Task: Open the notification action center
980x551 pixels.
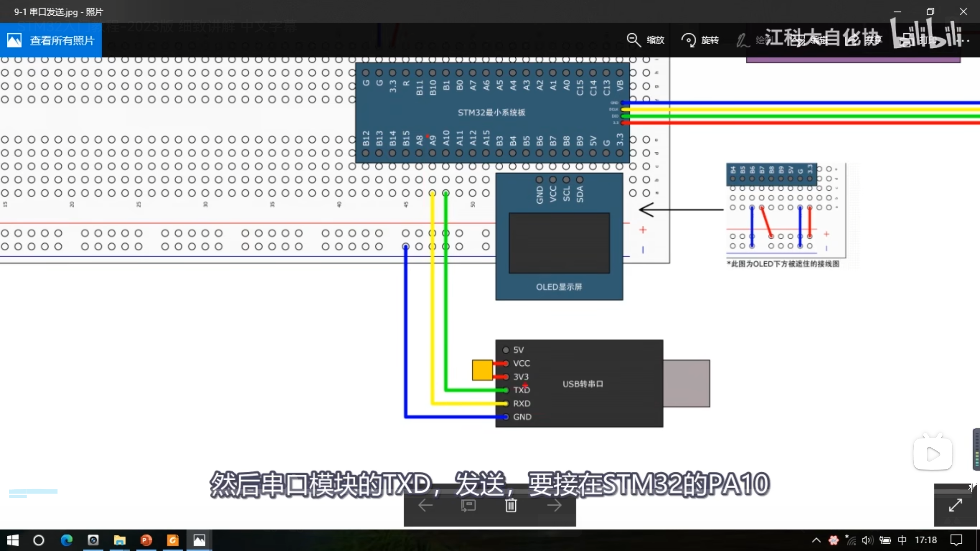Action: pos(956,540)
